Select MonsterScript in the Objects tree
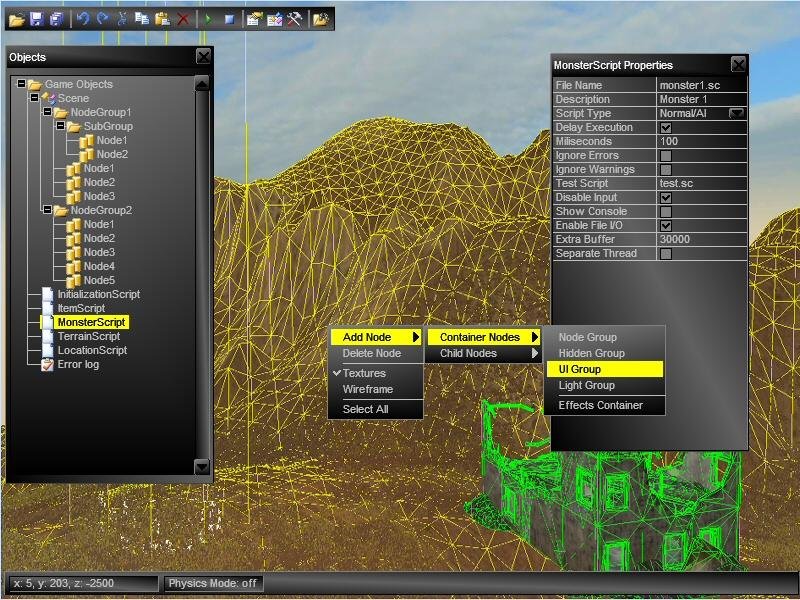 (91, 322)
